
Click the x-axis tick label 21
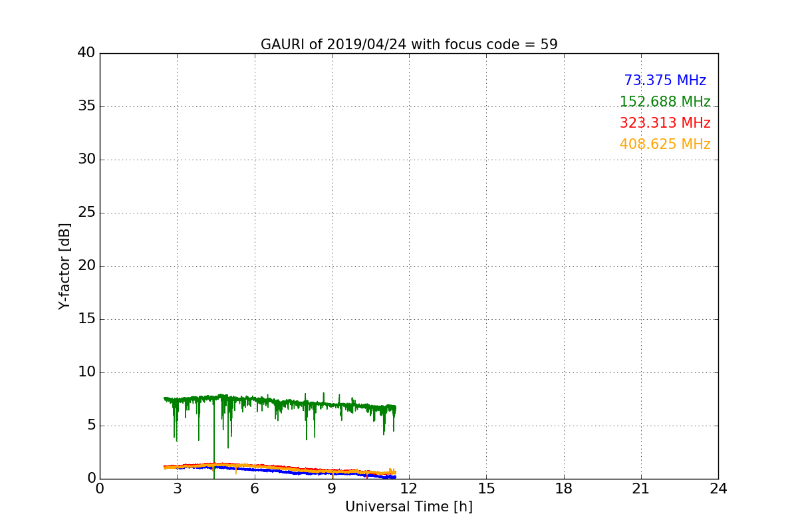coord(641,489)
